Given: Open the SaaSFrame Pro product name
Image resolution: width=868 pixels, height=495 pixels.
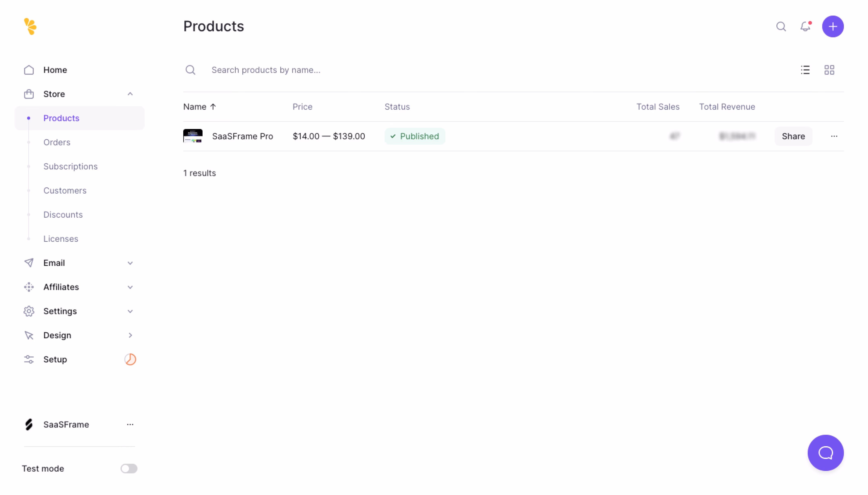Looking at the screenshot, I should tap(243, 136).
